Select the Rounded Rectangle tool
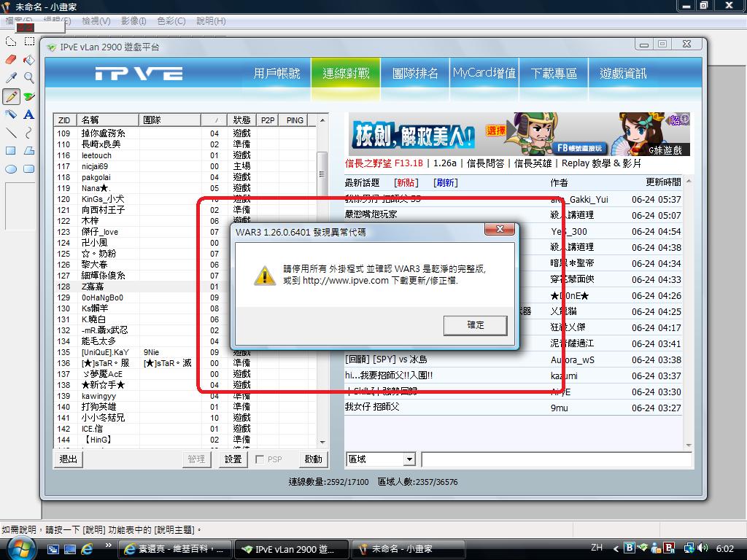The width and height of the screenshot is (747, 560). click(x=29, y=168)
